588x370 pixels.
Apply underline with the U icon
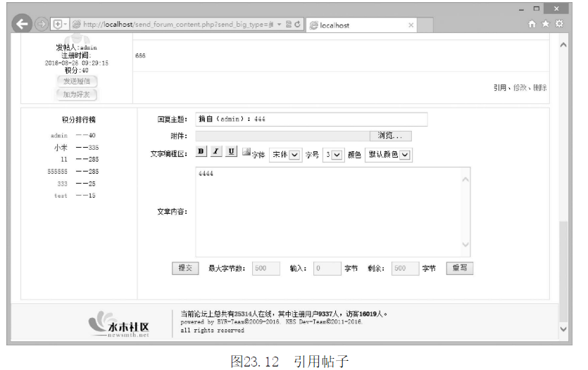click(x=231, y=152)
